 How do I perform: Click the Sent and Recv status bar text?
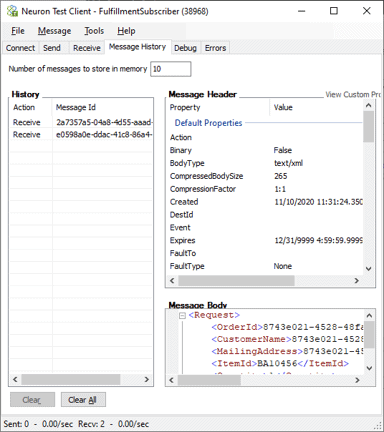(x=76, y=424)
